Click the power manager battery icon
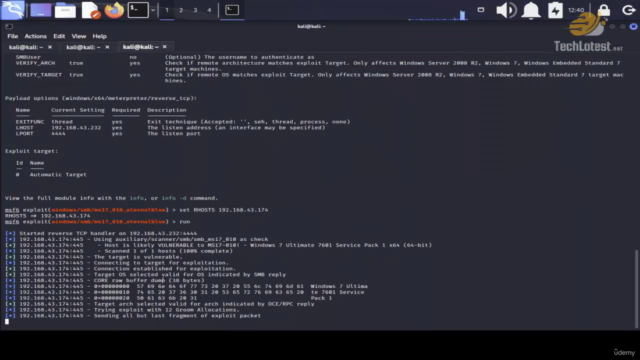Viewport: 640px width, 360px height. coord(555,10)
